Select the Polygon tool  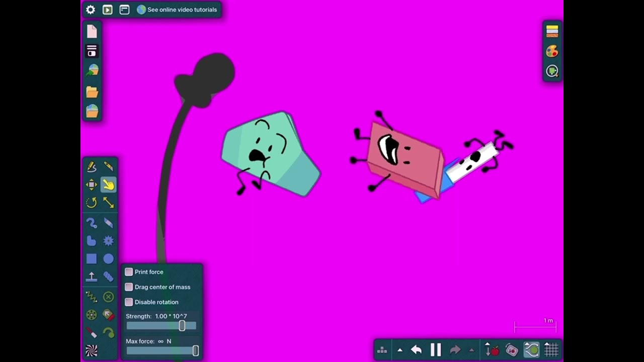coord(92,241)
